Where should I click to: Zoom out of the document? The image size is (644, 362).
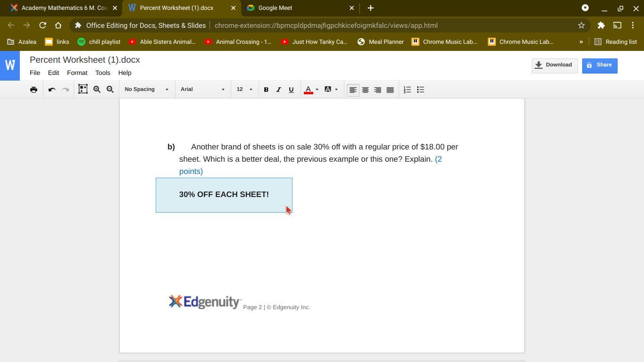click(110, 90)
